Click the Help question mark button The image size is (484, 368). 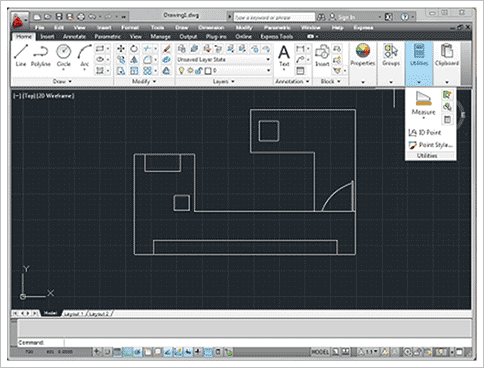405,17
